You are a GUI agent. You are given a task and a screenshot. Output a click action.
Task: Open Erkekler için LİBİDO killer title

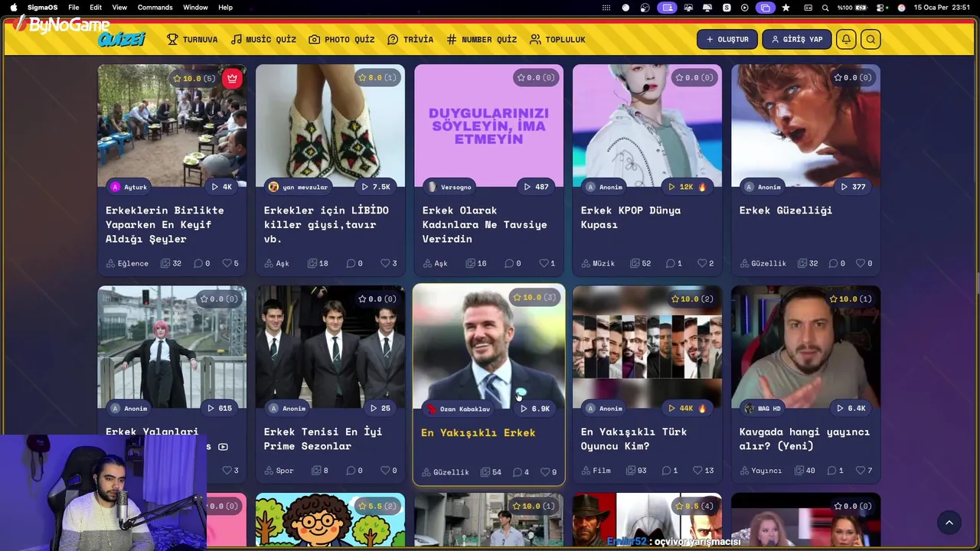(x=326, y=224)
